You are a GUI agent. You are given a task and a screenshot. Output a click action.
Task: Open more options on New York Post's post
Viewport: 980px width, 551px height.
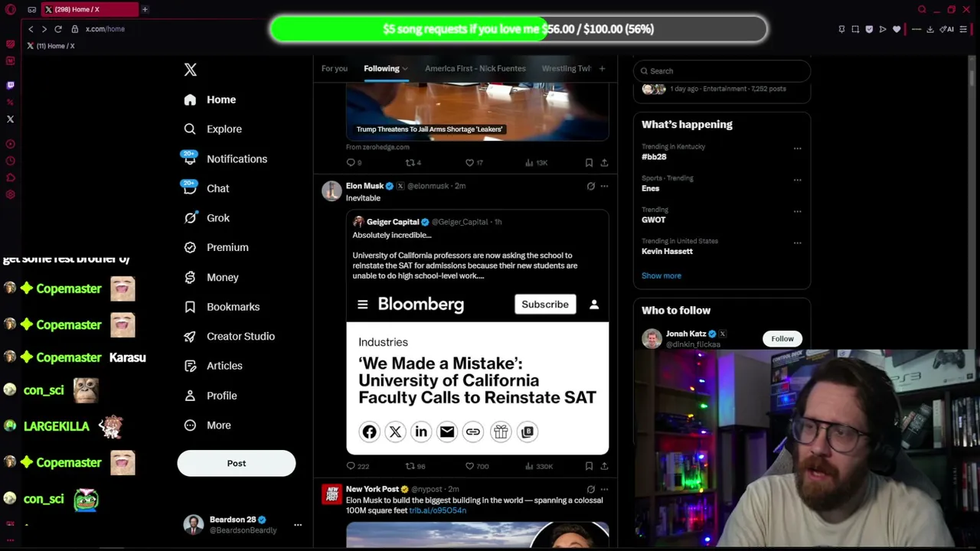pos(604,489)
